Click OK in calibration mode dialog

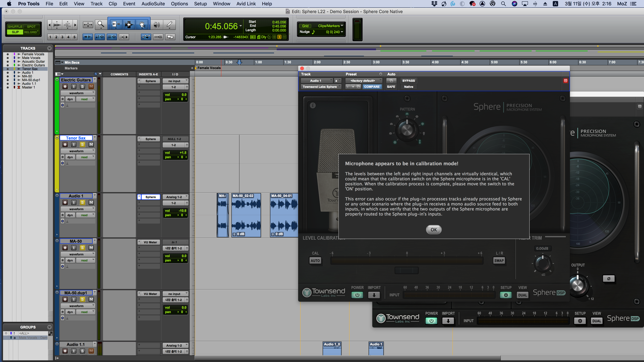click(434, 230)
